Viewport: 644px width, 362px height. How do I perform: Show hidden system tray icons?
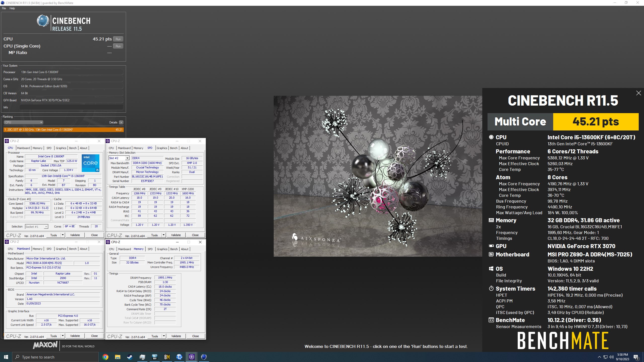(x=599, y=357)
